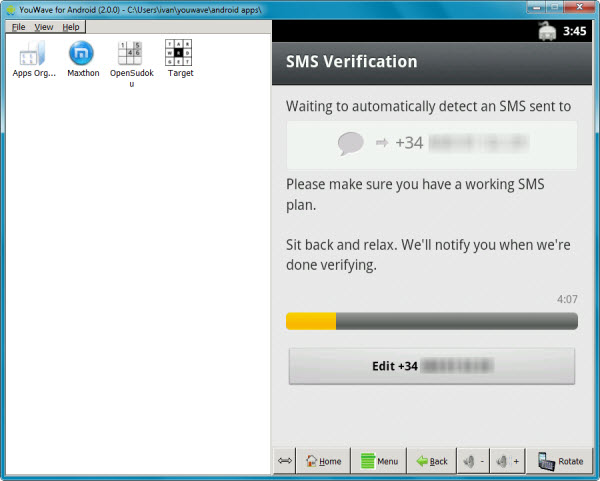This screenshot has height=481, width=600.
Task: Click the +34 phone number display box
Action: click(431, 144)
